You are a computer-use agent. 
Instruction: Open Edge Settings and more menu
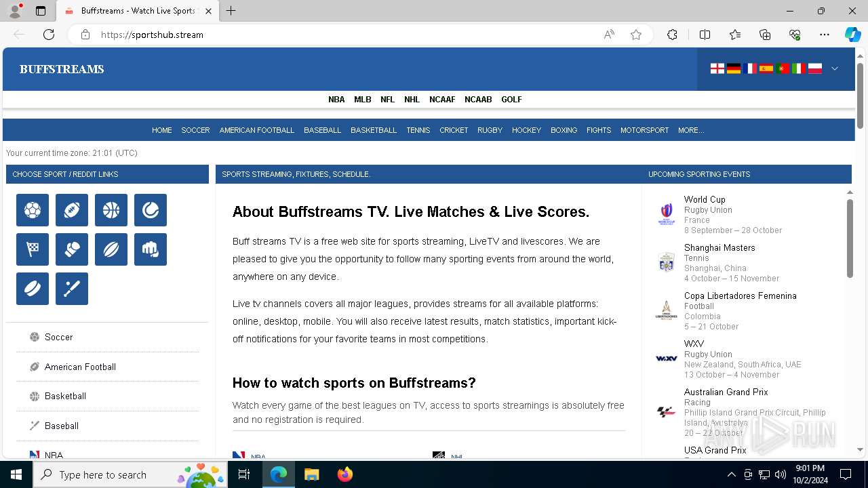click(825, 35)
